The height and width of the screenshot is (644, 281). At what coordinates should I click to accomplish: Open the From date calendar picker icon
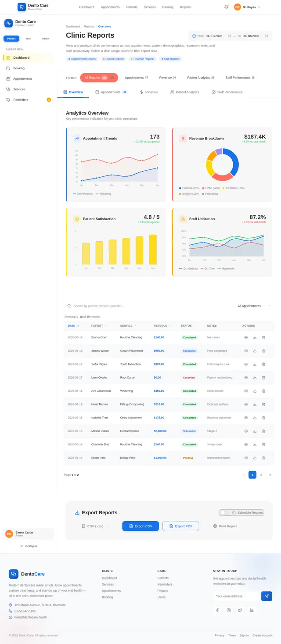pos(229,36)
